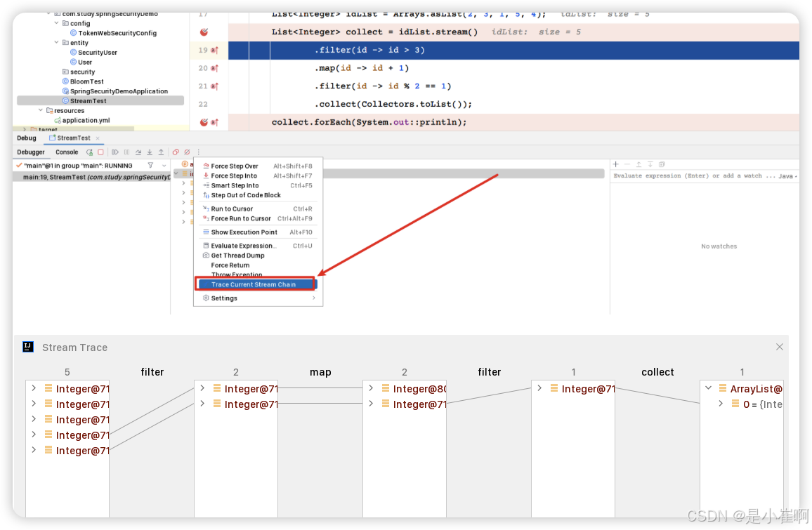Open User class in project tree
This screenshot has width=812, height=530.
tap(81, 62)
